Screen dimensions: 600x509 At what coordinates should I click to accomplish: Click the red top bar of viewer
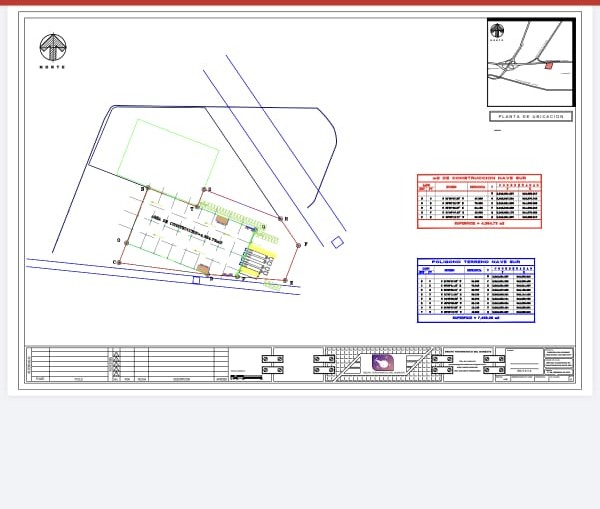click(300, 3)
